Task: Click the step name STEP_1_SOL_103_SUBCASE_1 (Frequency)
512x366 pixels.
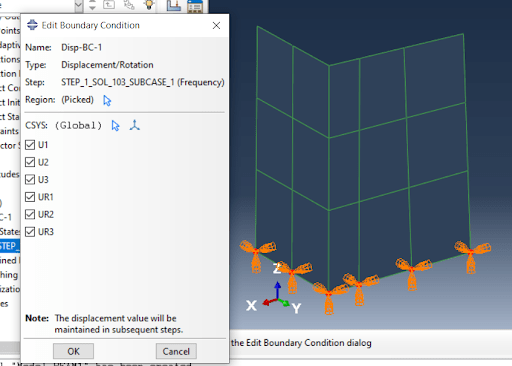Action: [x=143, y=82]
